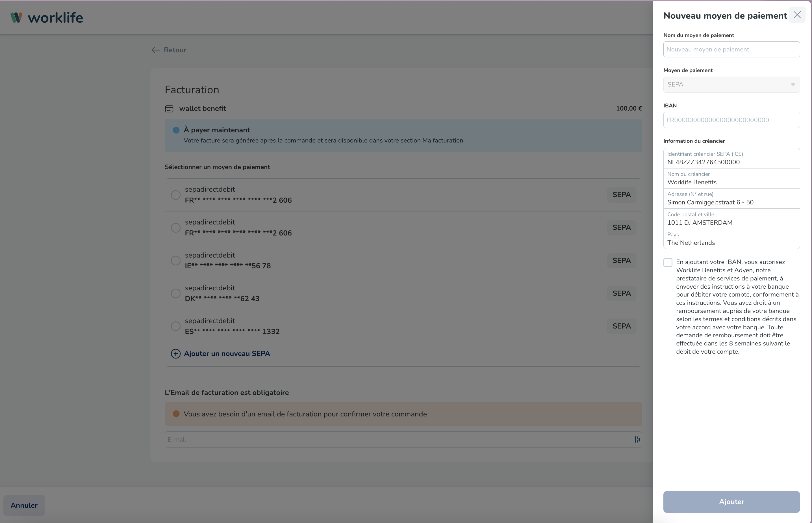Click the Annuler button

(24, 505)
